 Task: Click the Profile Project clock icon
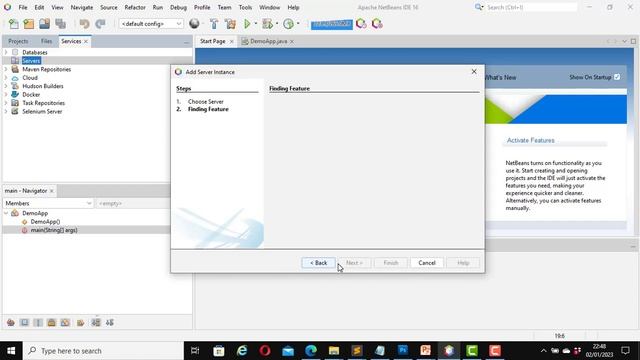(288, 24)
